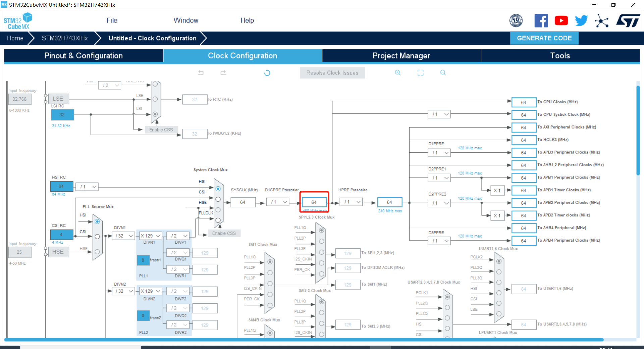The height and width of the screenshot is (349, 644).
Task: Click the HSE input frequency 25 field
Action: tap(20, 252)
